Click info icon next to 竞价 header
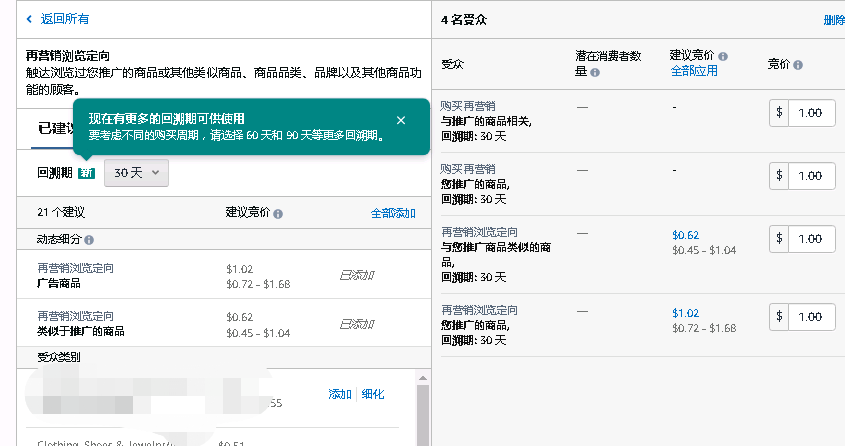Viewport: 845px width, 446px height. pyautogui.click(x=798, y=65)
